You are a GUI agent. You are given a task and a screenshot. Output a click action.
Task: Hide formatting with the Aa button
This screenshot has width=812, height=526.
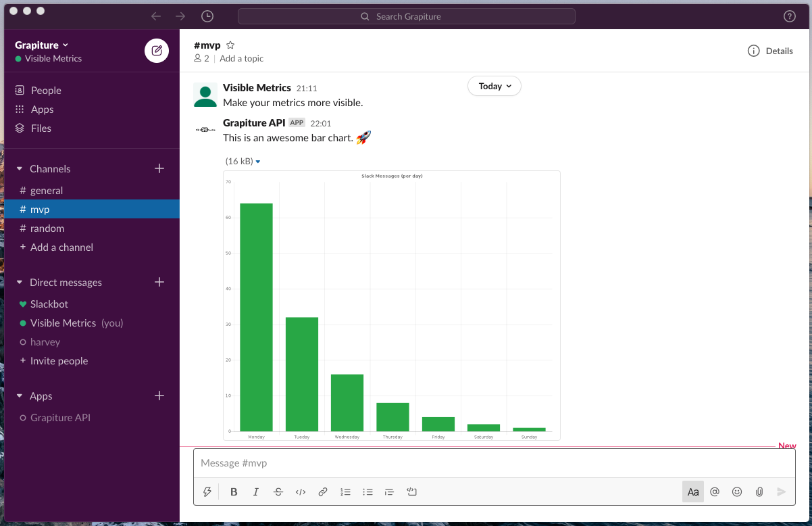pos(693,492)
